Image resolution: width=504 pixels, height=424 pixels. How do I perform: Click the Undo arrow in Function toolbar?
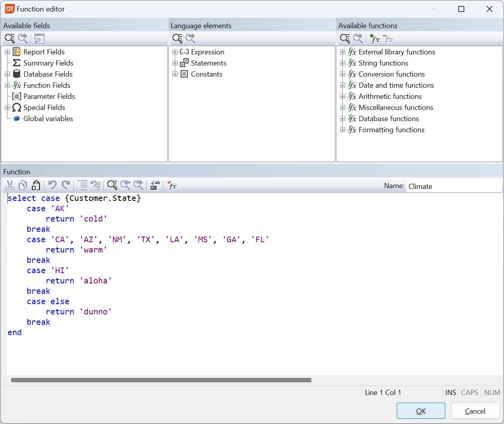tap(52, 185)
